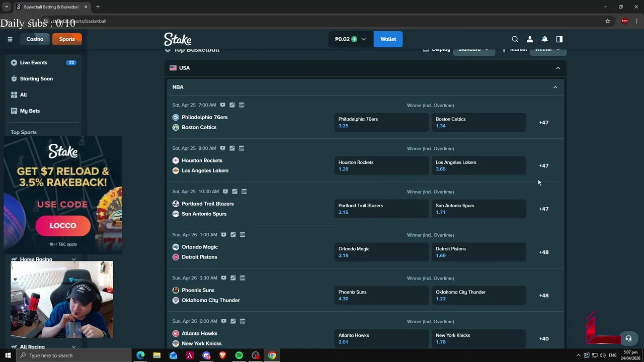Screen dimensions: 644x362
Task: Bet on Orlando Magic at 2.19
Action: (x=381, y=252)
